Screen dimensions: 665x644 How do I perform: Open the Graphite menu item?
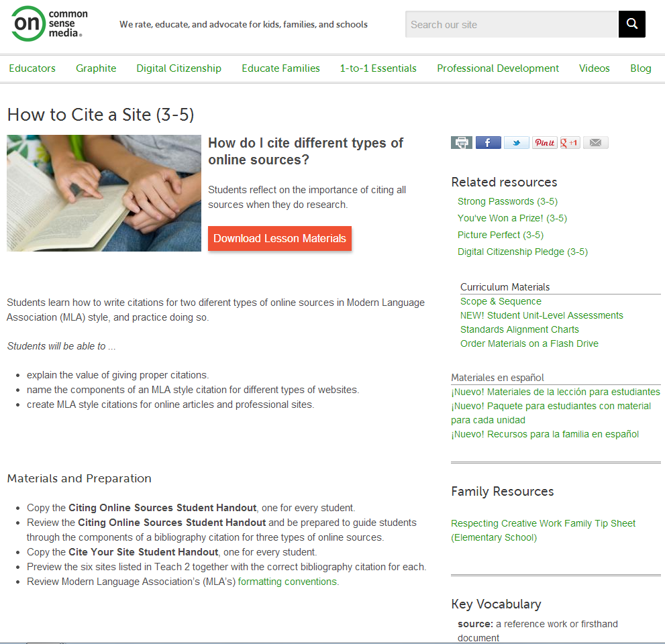pyautogui.click(x=96, y=68)
